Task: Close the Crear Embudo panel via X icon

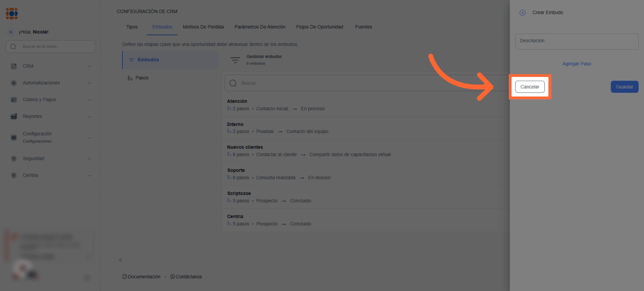Action: [x=522, y=13]
